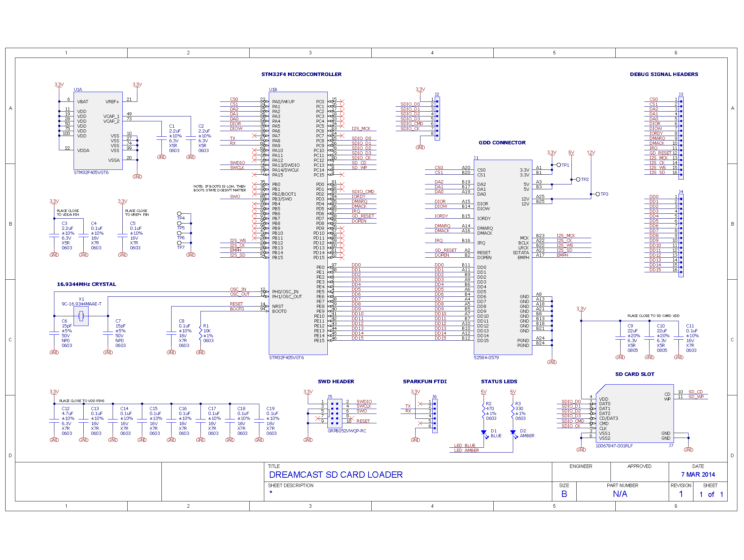Viewport: 744px width, 560px height.
Task: Click the PH0/OSC_IN pin name
Action: pos(285,292)
